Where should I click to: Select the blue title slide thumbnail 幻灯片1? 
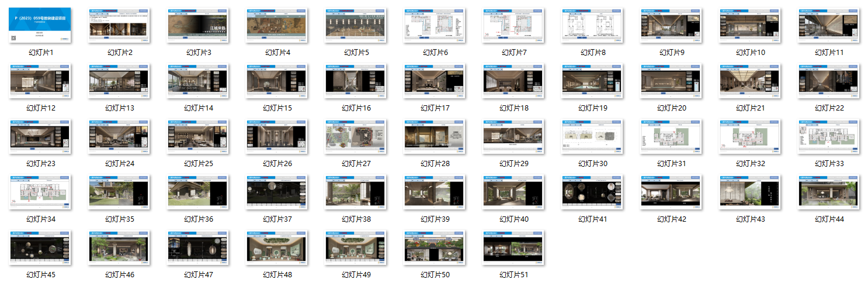click(40, 25)
